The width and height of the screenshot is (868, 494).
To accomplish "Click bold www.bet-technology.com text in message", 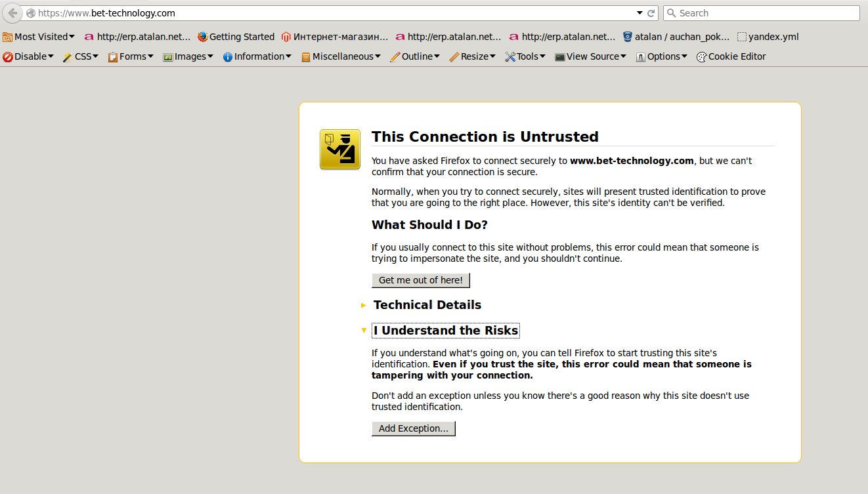I will pyautogui.click(x=632, y=161).
